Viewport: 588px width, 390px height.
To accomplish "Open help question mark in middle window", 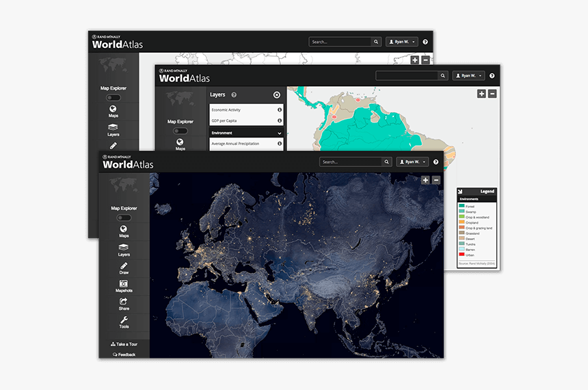I will (x=492, y=75).
